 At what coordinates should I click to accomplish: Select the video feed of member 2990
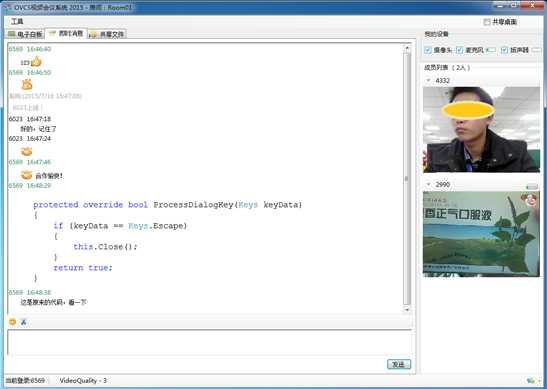tap(481, 234)
